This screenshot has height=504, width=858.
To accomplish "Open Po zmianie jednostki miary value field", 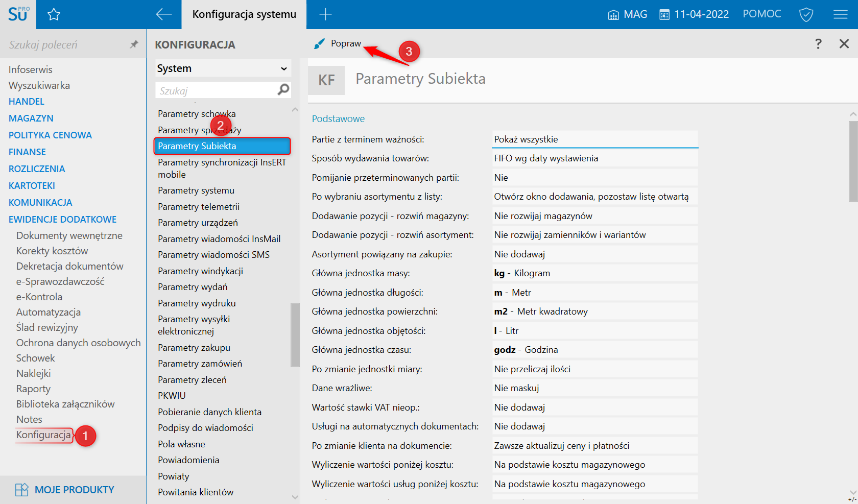I will 595,369.
